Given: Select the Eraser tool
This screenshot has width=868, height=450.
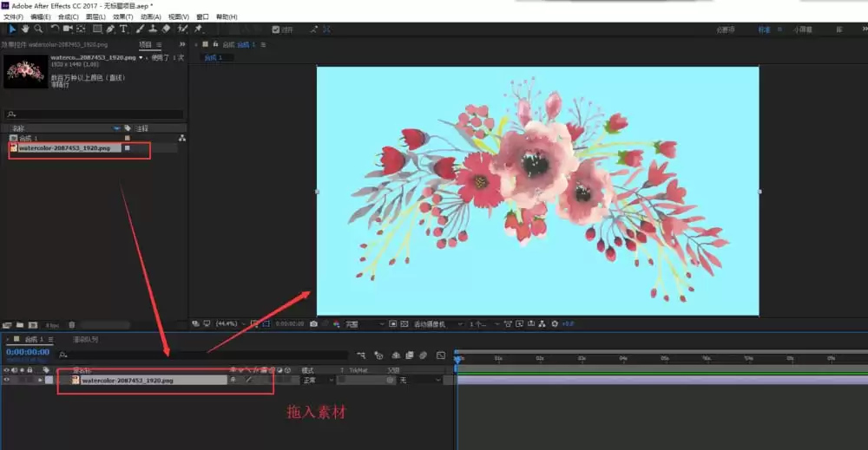Looking at the screenshot, I should [x=166, y=29].
